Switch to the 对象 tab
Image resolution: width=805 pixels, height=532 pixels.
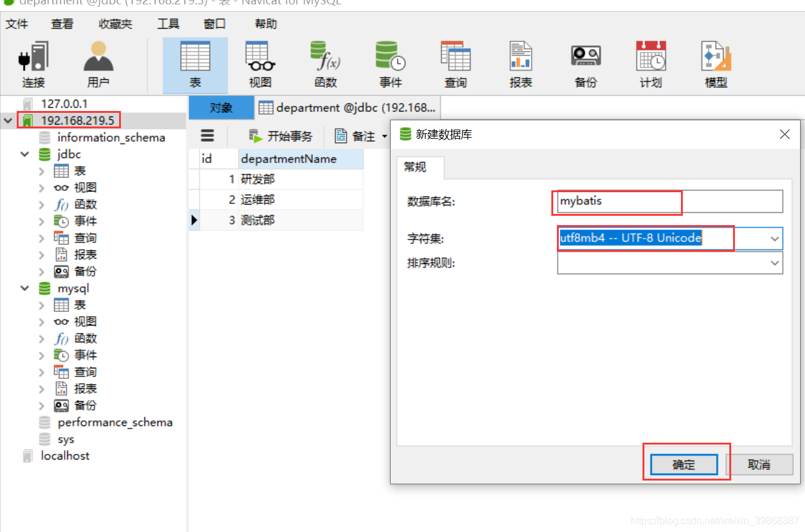[x=221, y=108]
